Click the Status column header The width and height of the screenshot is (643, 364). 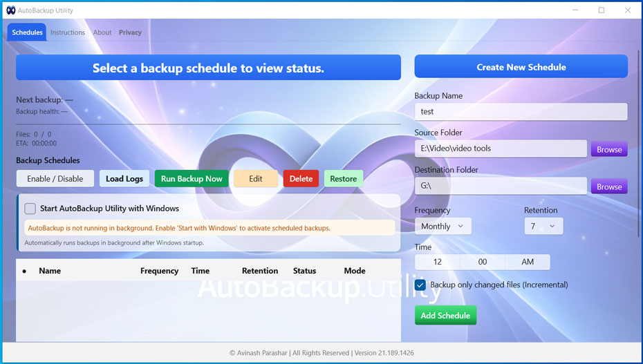pos(304,271)
